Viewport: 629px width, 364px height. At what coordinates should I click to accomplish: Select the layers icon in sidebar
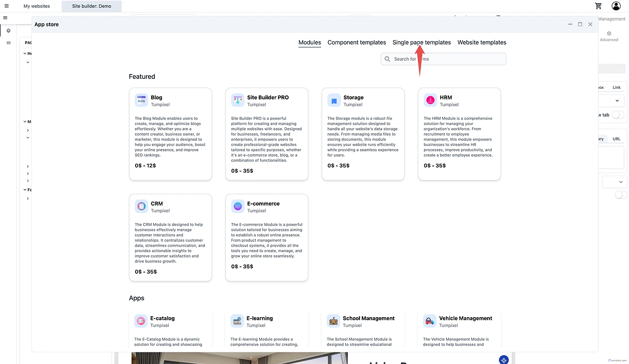point(8,31)
